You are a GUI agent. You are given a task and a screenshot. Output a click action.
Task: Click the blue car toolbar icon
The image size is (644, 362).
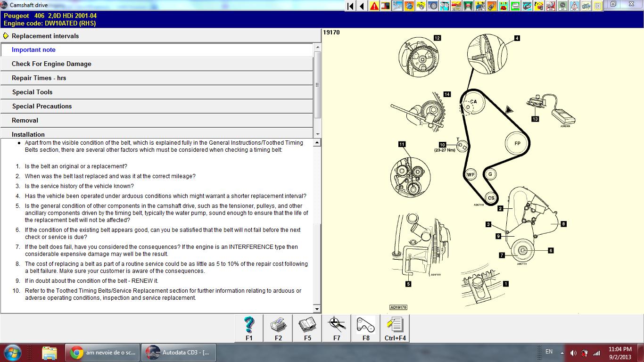click(480, 6)
